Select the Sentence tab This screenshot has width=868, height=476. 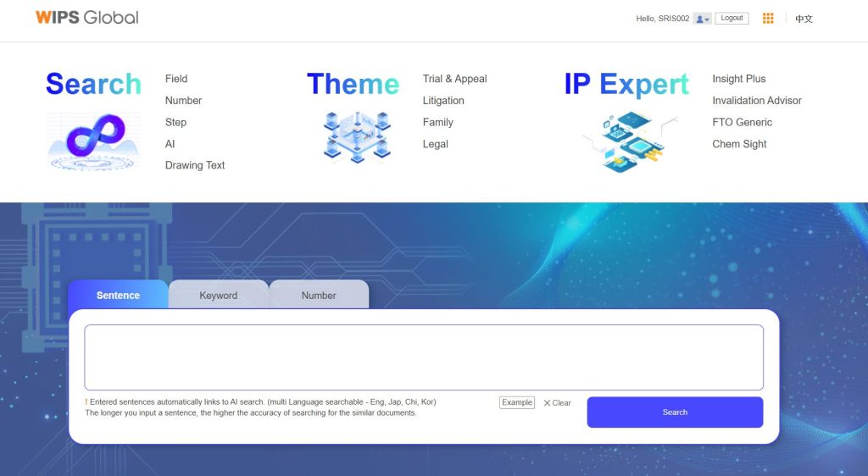[118, 296]
